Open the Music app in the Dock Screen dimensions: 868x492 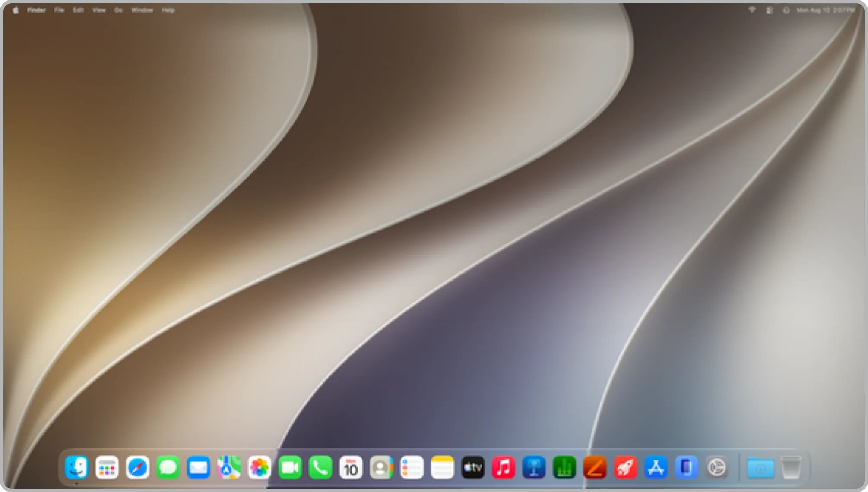(504, 467)
